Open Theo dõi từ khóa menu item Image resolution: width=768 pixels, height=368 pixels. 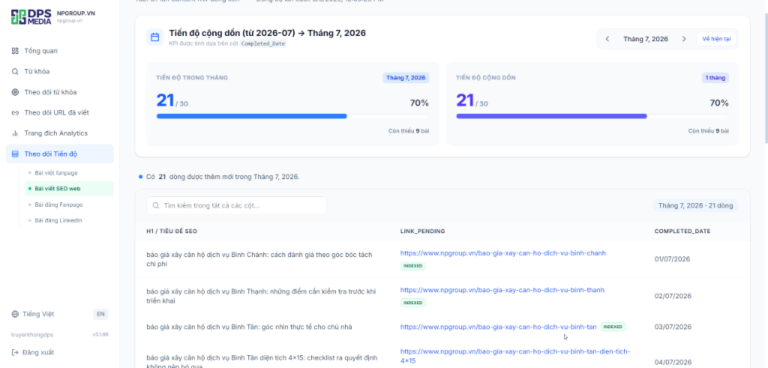coord(60,92)
